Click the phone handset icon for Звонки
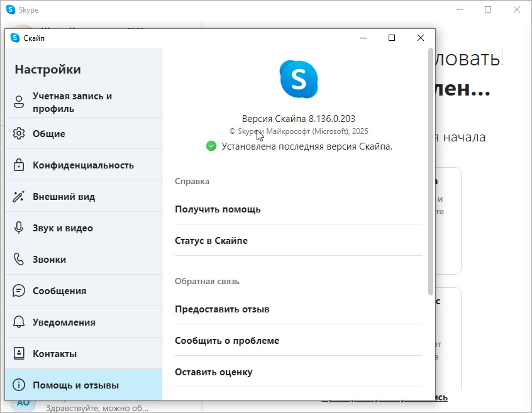532x413 pixels. click(x=19, y=259)
